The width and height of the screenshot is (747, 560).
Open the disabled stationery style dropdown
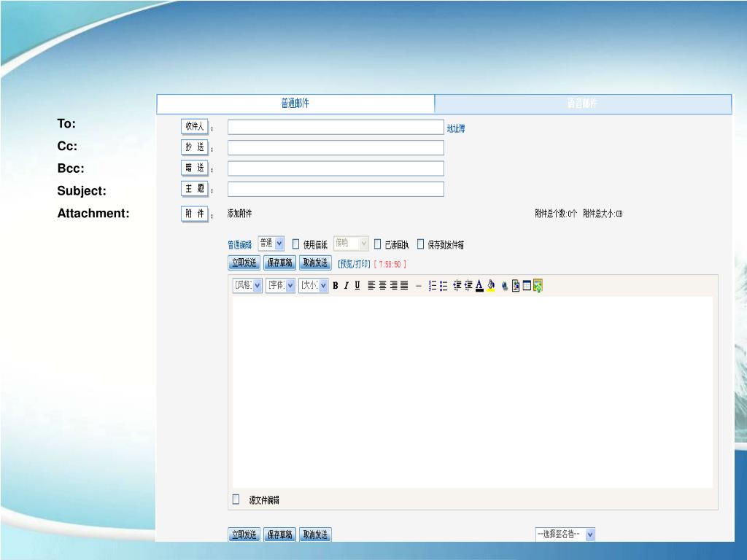(351, 244)
